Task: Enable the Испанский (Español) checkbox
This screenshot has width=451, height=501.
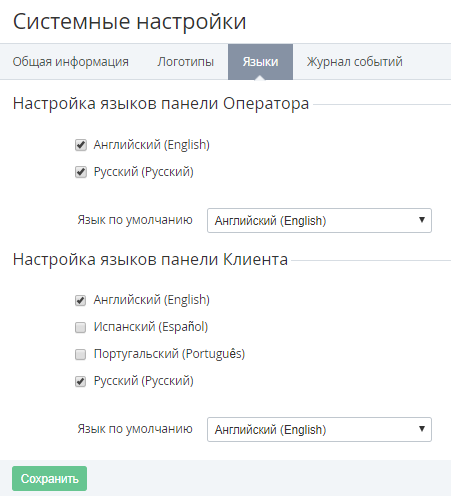Action: coord(80,327)
